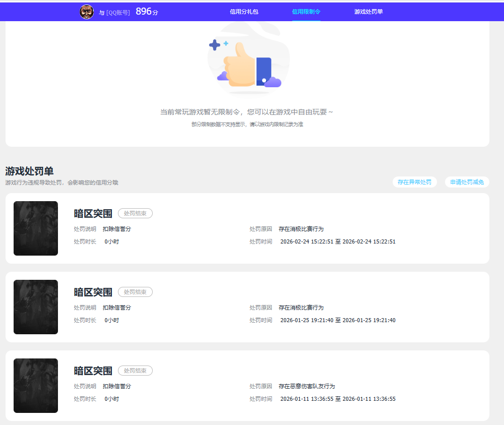Viewport: 504px width, 425px height.
Task: Open game thumbnail of the 2026-02-24 penalty
Action: pos(36,228)
